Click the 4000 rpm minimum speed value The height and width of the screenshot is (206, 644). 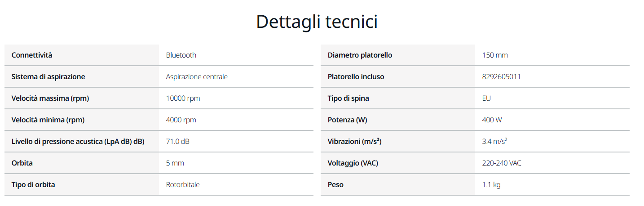[181, 120]
